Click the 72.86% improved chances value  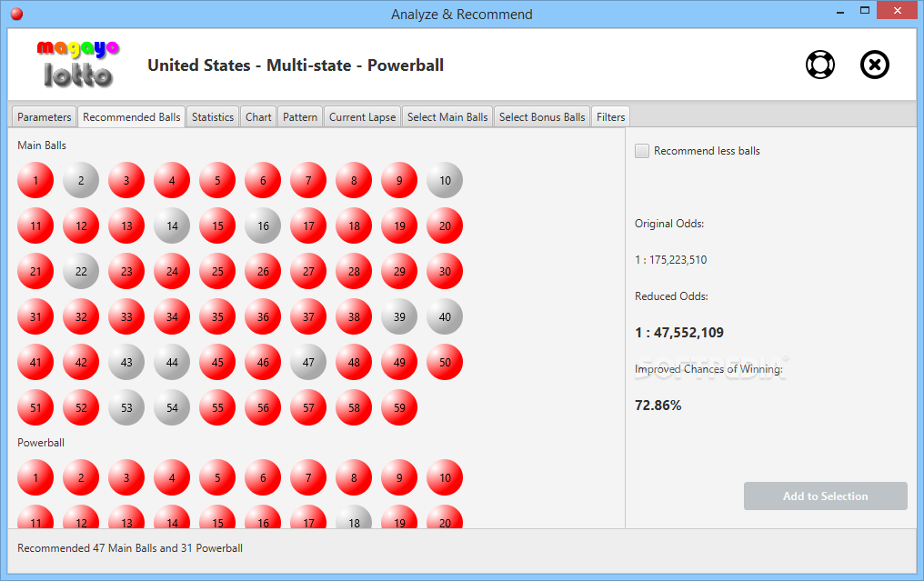click(658, 406)
